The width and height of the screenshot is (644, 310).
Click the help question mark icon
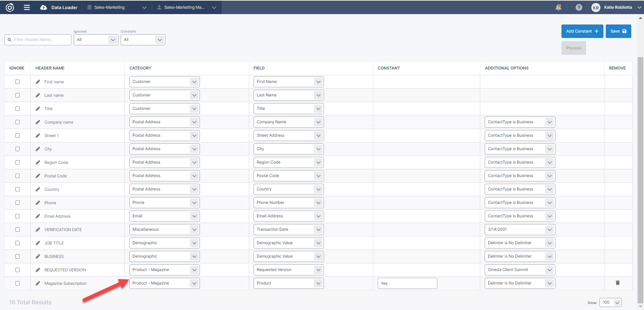[x=579, y=7]
